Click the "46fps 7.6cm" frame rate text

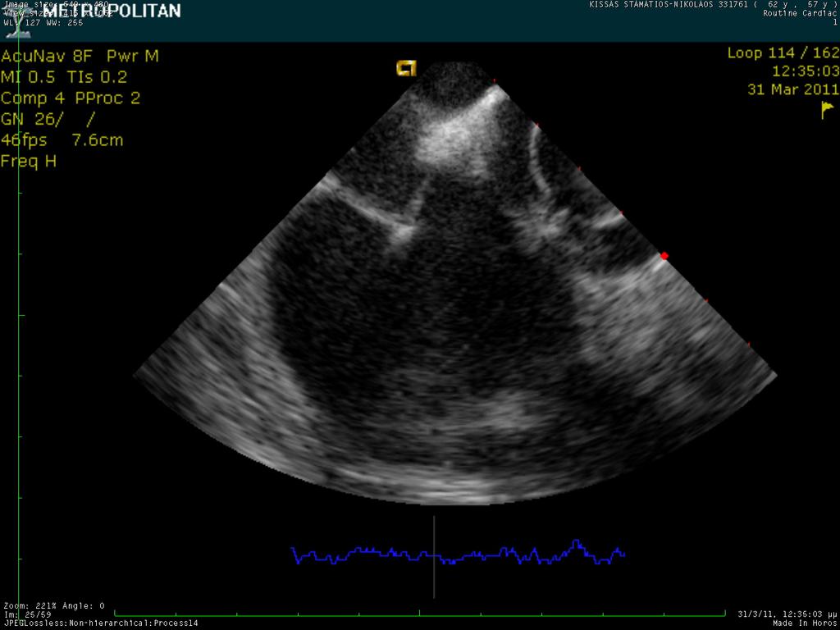[62, 140]
